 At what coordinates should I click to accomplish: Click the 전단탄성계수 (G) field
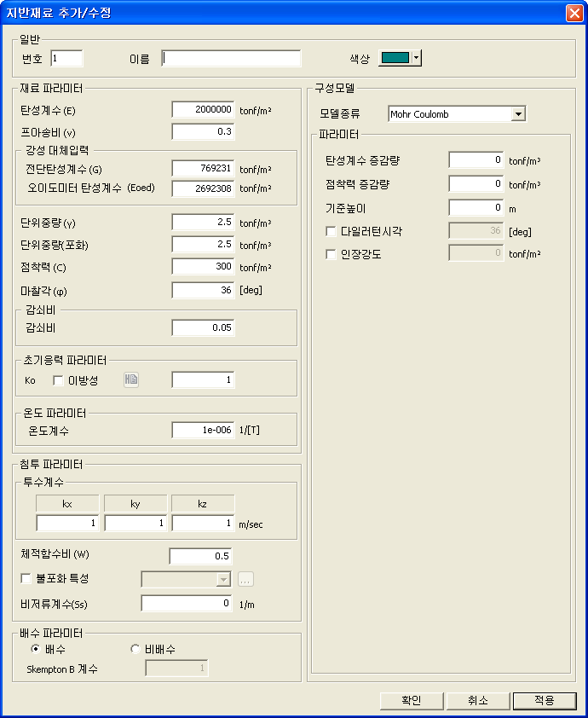203,169
